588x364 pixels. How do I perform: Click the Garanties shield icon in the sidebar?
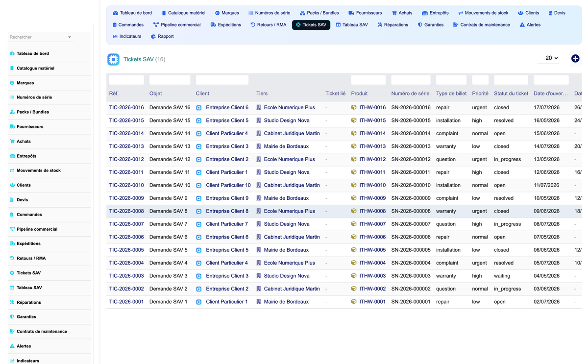pyautogui.click(x=12, y=317)
